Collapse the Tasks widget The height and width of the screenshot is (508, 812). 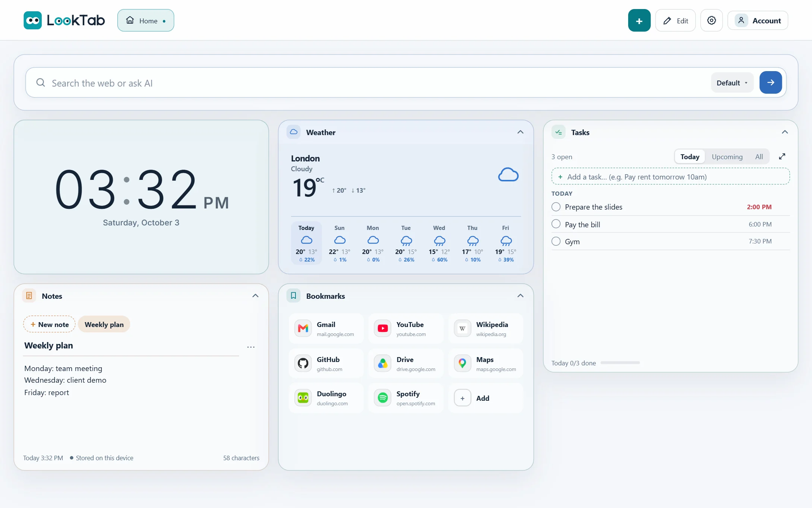785,132
